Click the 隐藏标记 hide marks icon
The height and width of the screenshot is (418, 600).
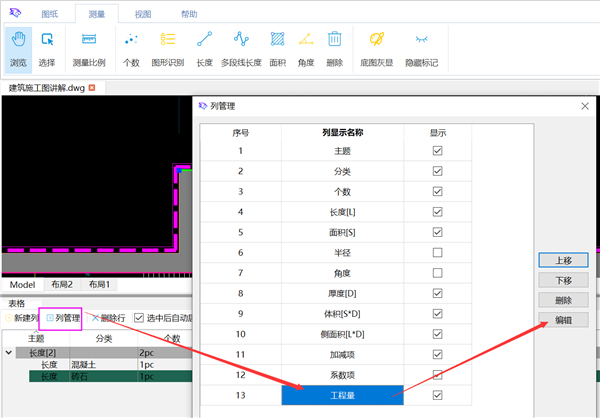[421, 49]
